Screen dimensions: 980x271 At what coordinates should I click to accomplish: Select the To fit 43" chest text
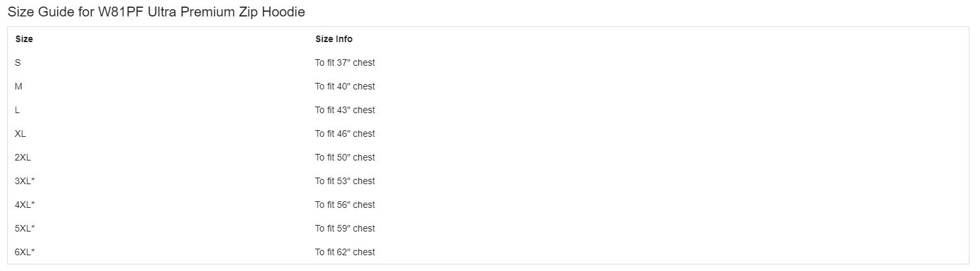tap(345, 110)
